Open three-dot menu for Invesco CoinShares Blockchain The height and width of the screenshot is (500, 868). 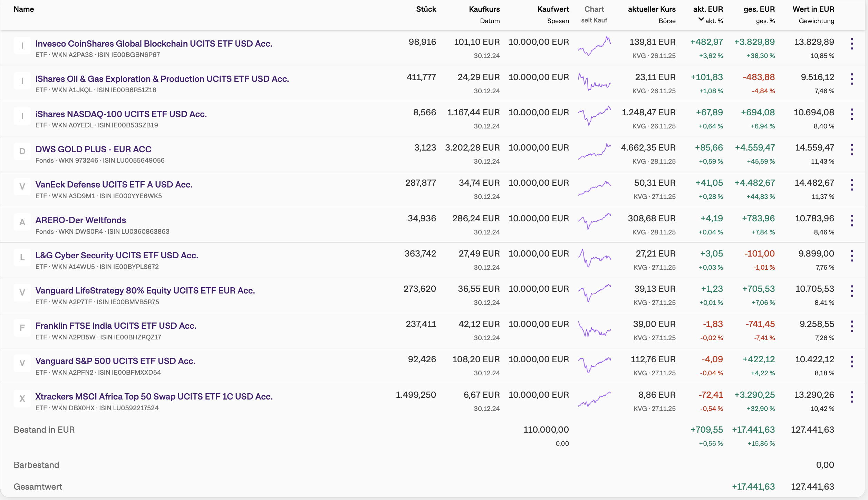(852, 44)
